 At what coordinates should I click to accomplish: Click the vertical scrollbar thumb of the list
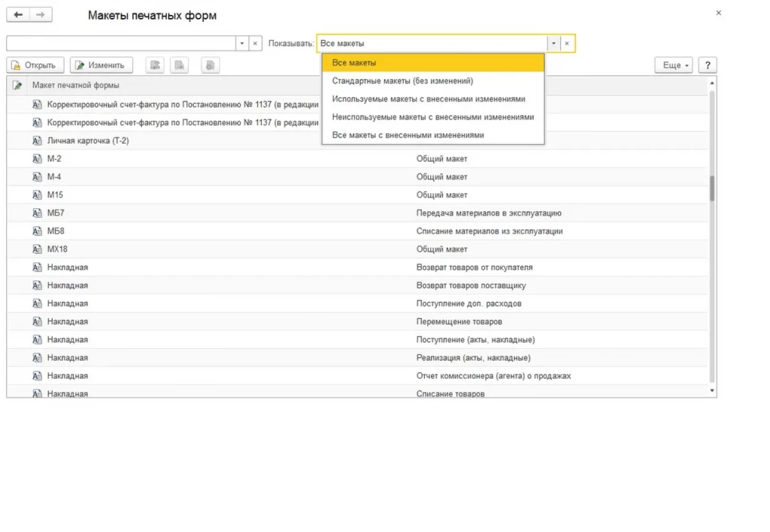(x=712, y=188)
